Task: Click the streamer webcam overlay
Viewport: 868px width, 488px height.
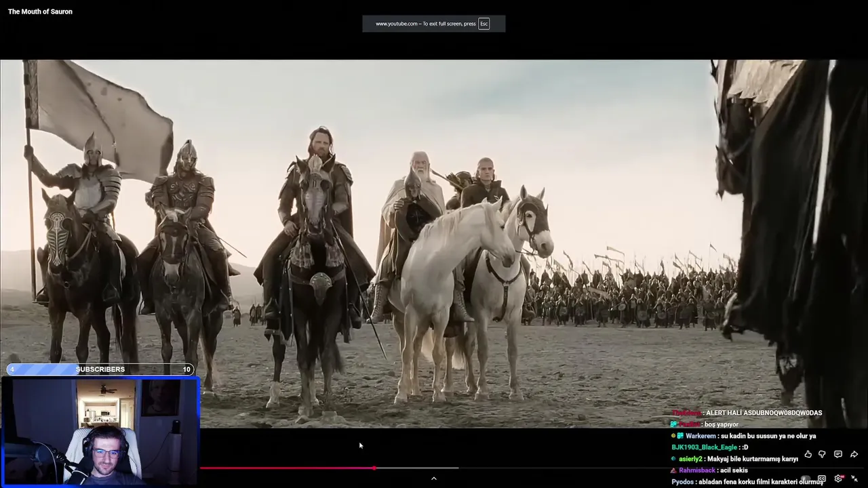Action: coord(100,432)
